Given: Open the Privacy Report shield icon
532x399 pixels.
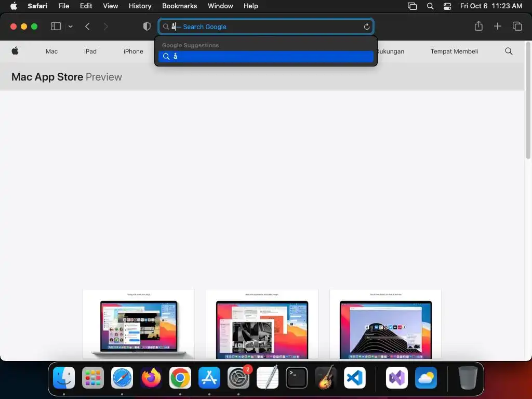Looking at the screenshot, I should (147, 26).
